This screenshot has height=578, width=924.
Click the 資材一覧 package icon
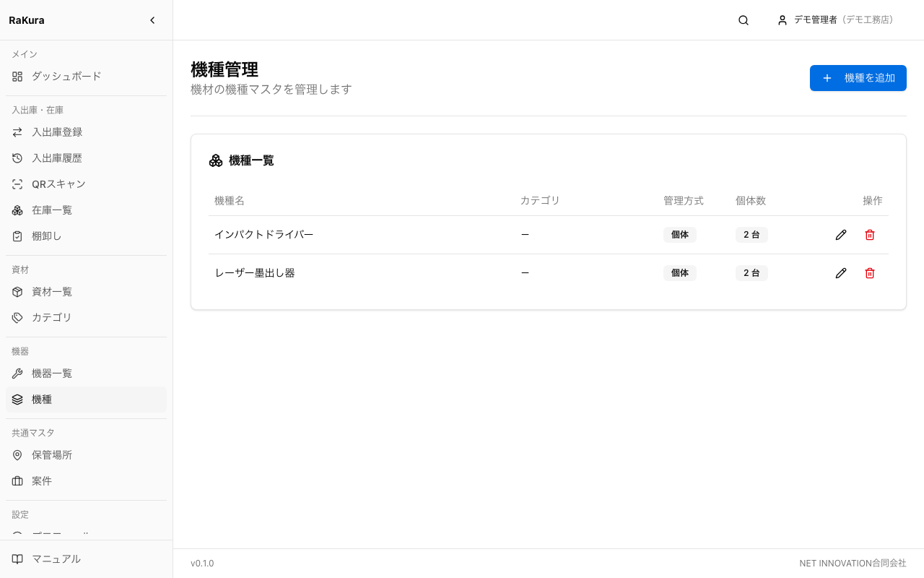point(17,292)
